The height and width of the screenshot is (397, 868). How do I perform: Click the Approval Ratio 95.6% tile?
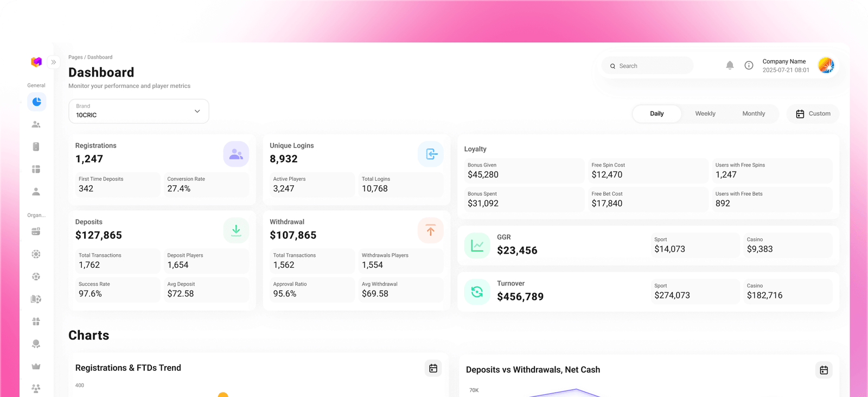(x=312, y=289)
